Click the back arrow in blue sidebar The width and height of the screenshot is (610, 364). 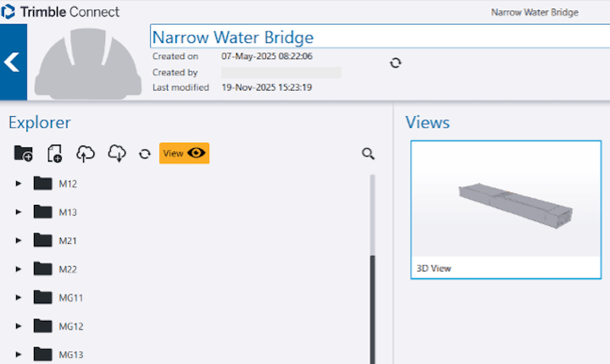(x=13, y=62)
